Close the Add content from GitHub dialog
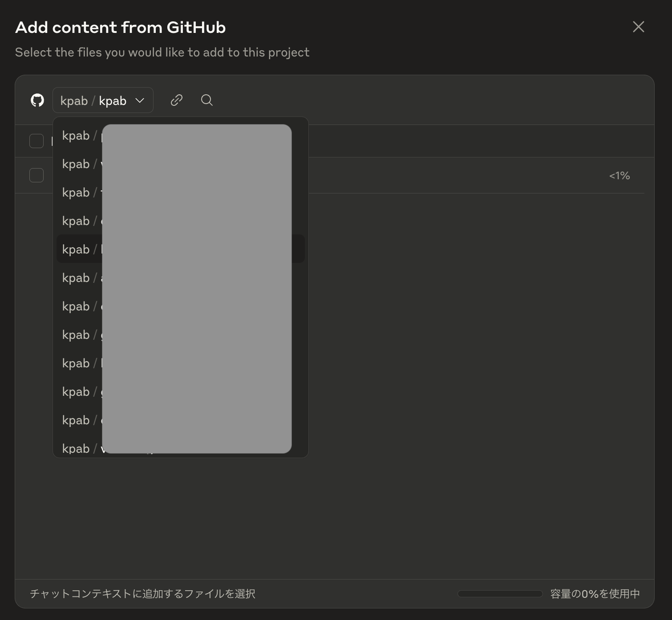The image size is (672, 620). pyautogui.click(x=639, y=27)
